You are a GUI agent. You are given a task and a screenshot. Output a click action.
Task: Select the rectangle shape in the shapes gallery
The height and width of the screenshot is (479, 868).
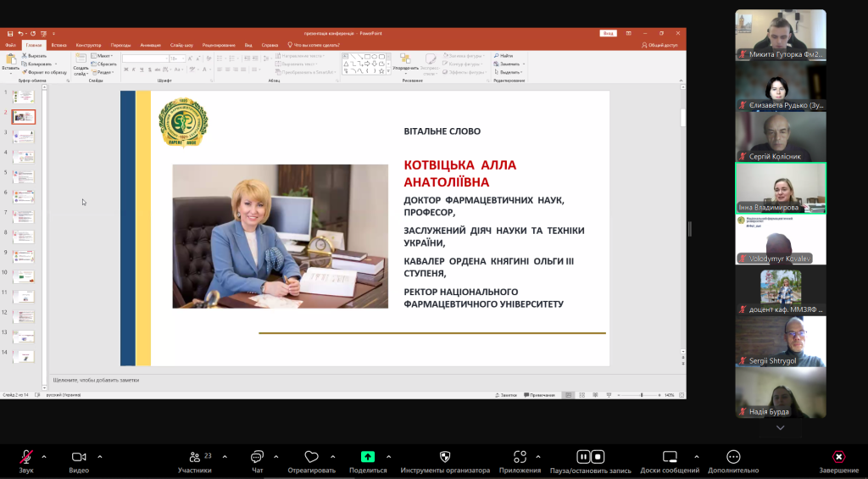(366, 57)
